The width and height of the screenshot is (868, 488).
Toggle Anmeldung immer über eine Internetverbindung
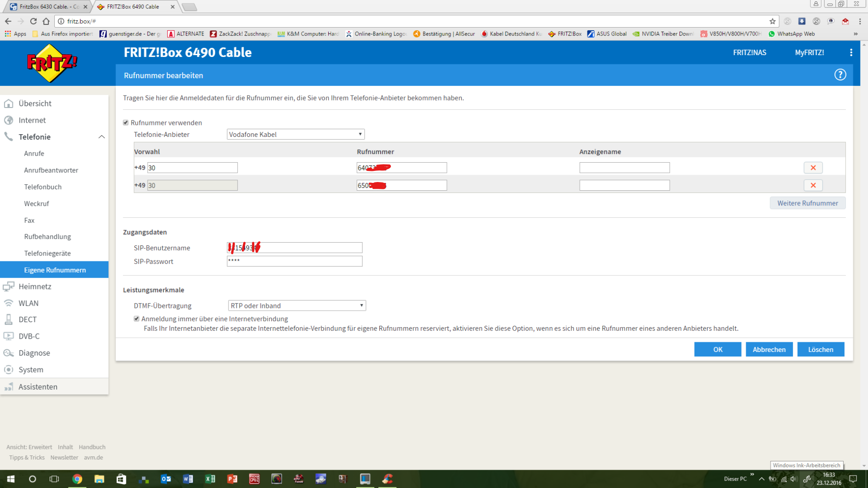tap(137, 318)
